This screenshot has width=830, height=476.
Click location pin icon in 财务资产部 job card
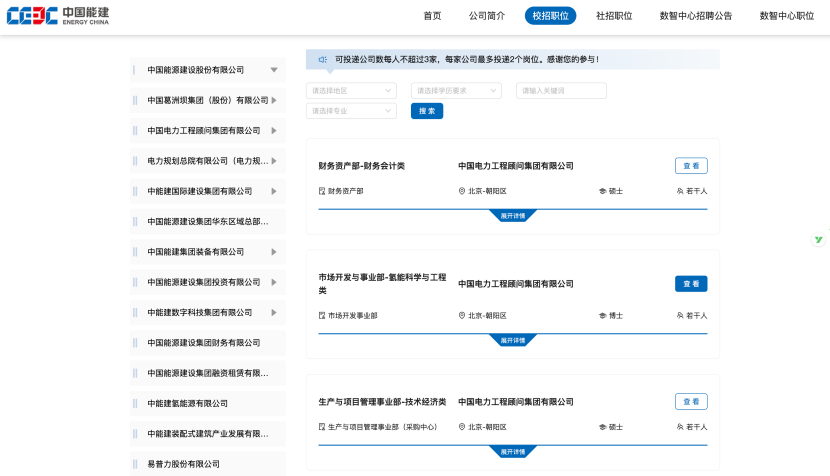click(x=462, y=190)
